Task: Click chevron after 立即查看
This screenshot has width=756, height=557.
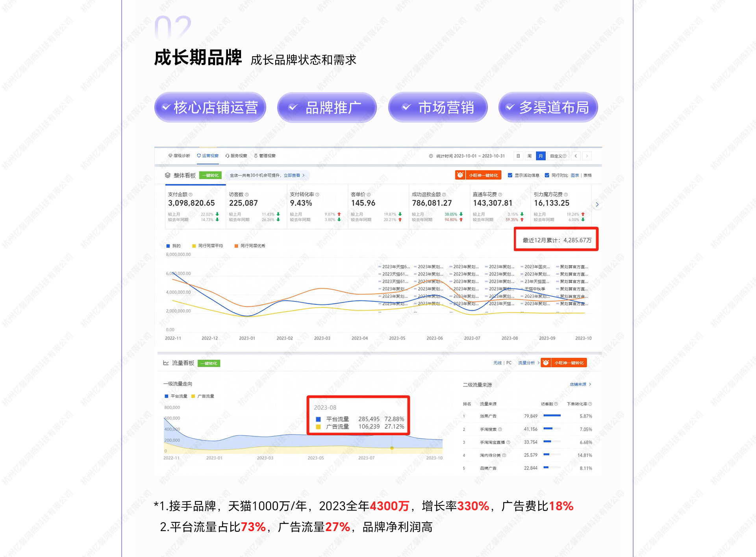Action: (x=303, y=175)
